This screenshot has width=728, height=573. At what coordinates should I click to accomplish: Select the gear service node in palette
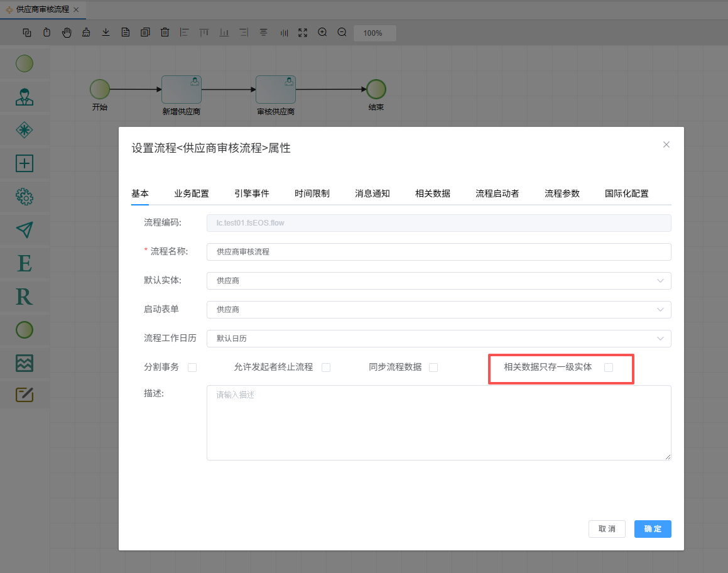pos(24,197)
